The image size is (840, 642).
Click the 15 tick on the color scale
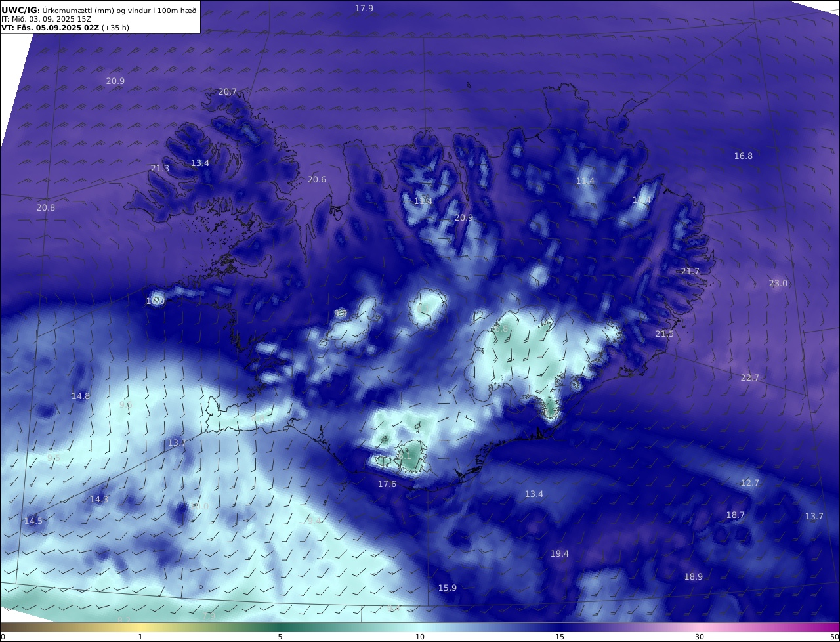tap(560, 637)
